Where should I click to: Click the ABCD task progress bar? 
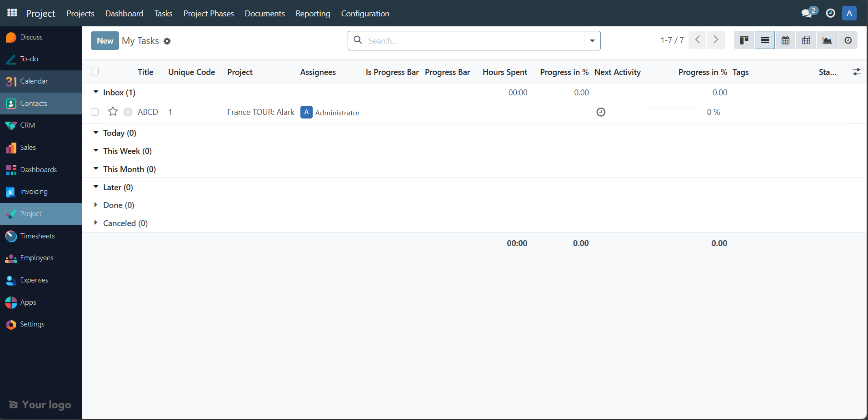tap(671, 112)
